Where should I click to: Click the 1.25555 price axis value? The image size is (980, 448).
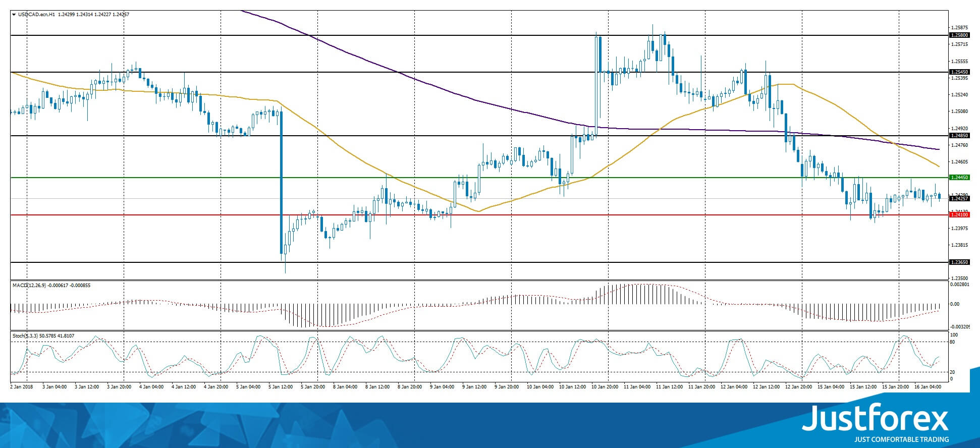(x=959, y=61)
